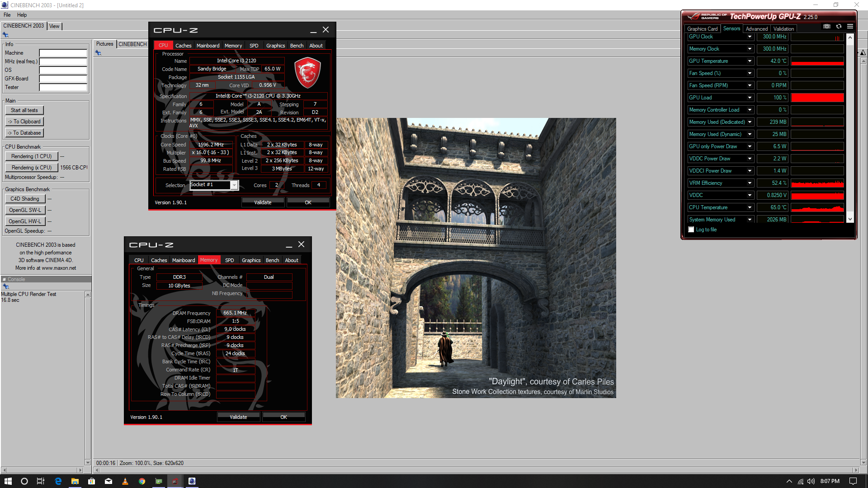The image size is (868, 488).
Task: Open the CPU Temperature sensor dropdown
Action: [750, 207]
